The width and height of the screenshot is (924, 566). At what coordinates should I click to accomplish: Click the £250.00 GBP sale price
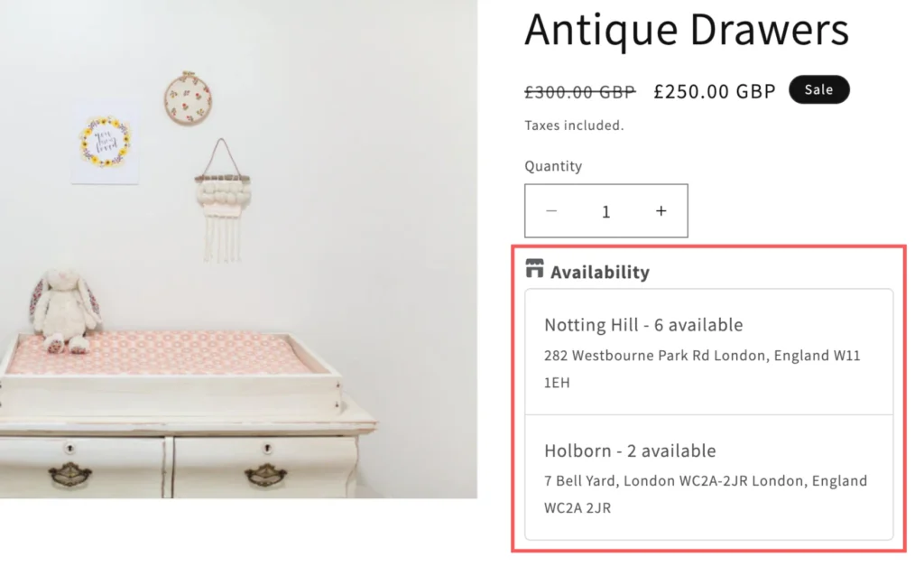[x=715, y=91]
